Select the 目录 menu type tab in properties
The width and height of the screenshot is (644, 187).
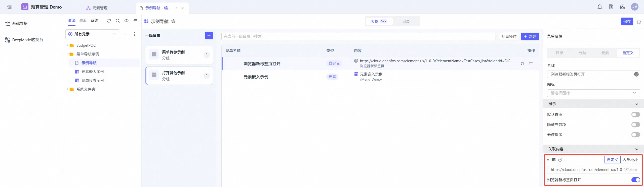(x=559, y=53)
